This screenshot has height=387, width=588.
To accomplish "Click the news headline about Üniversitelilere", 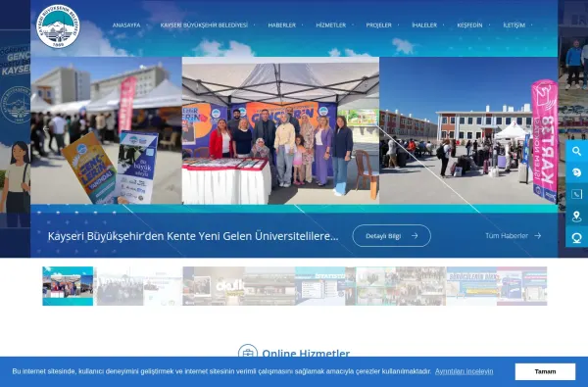I will coord(193,236).
